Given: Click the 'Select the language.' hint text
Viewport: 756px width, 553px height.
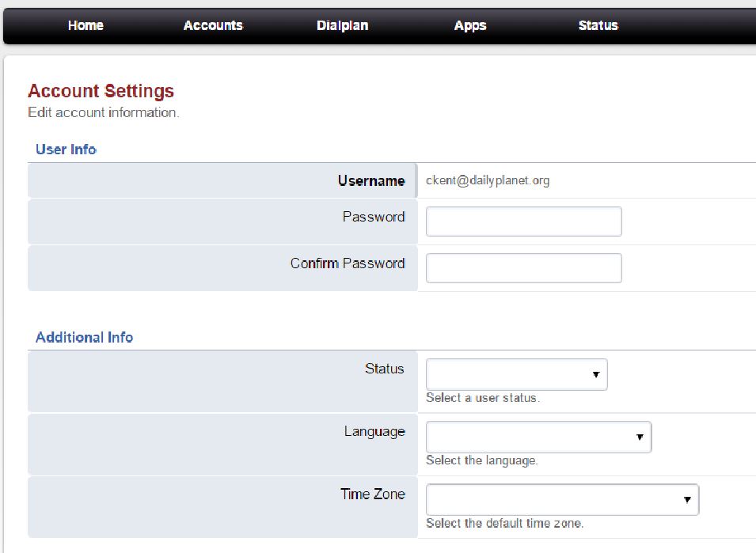Looking at the screenshot, I should coord(481,460).
